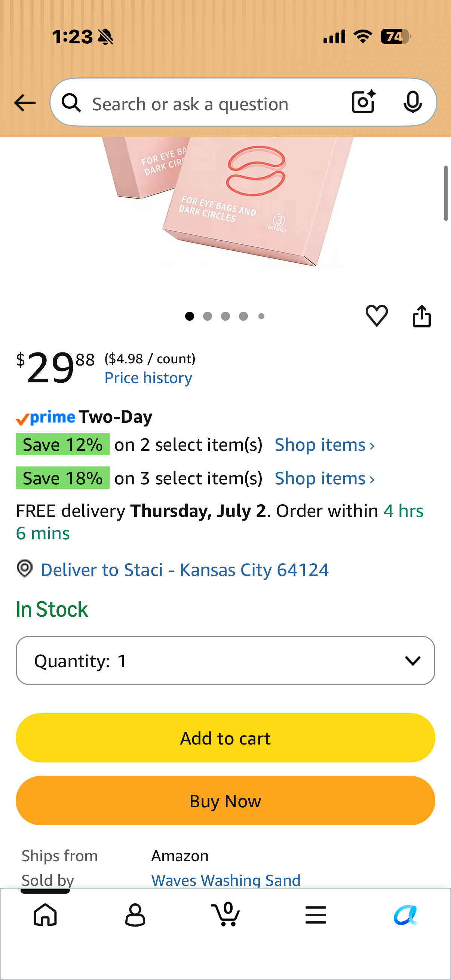Launch the Alexa assistant icon

pyautogui.click(x=406, y=915)
